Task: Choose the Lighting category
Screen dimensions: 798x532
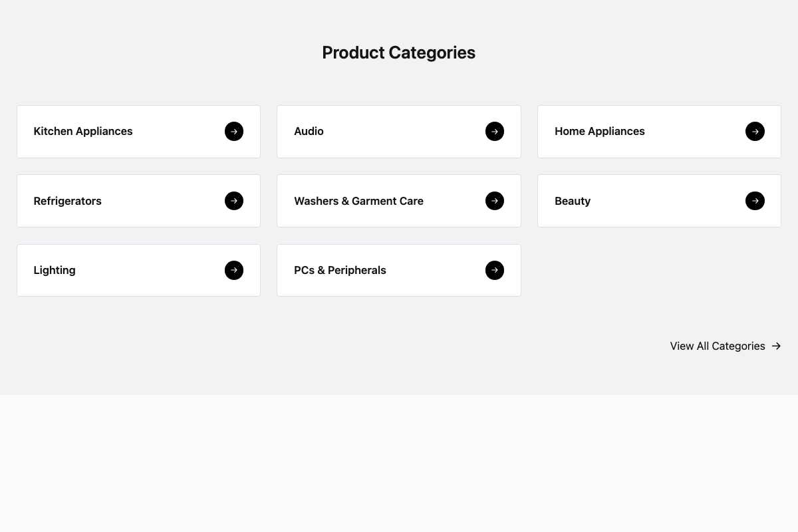Action: 55,270
